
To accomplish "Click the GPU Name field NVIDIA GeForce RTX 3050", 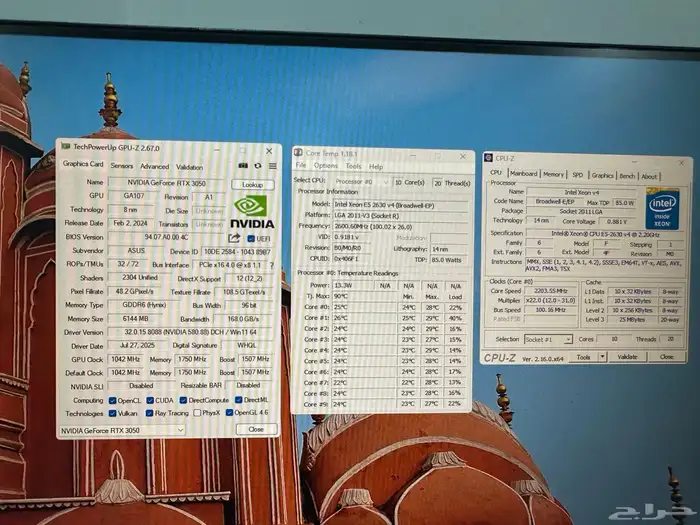I will (167, 183).
